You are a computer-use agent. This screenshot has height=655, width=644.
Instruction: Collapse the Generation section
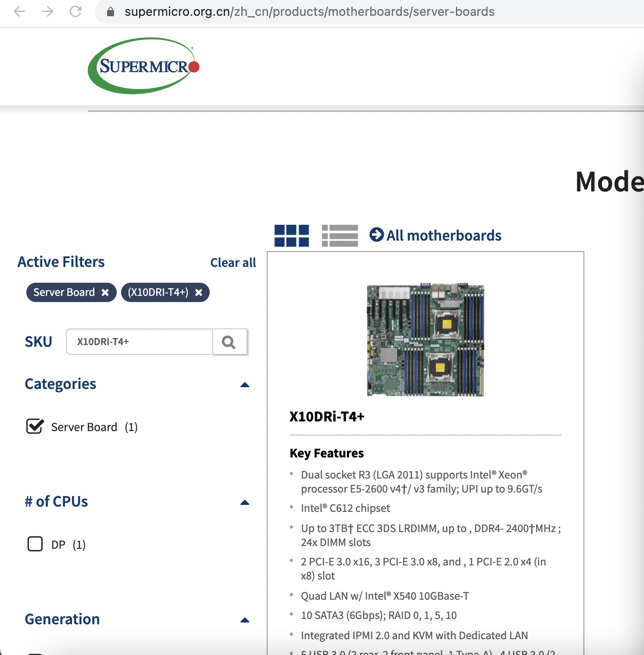tap(244, 620)
